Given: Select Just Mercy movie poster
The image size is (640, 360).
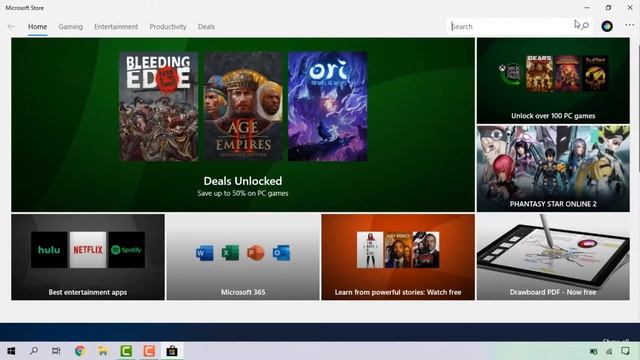Looking at the screenshot, I should pos(398,250).
